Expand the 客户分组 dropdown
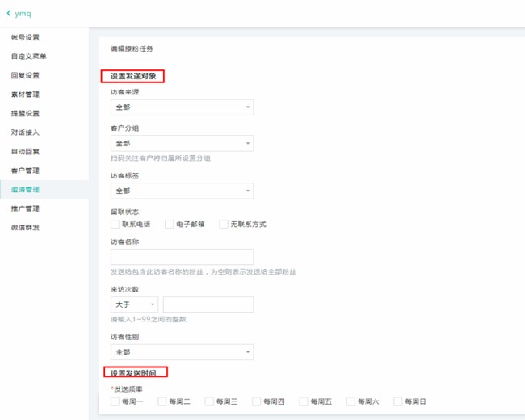525x420 pixels. click(182, 144)
